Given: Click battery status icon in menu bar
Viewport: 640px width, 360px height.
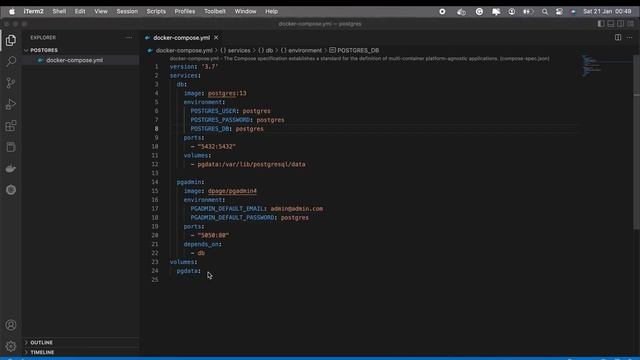Looking at the screenshot, I should [528, 11].
